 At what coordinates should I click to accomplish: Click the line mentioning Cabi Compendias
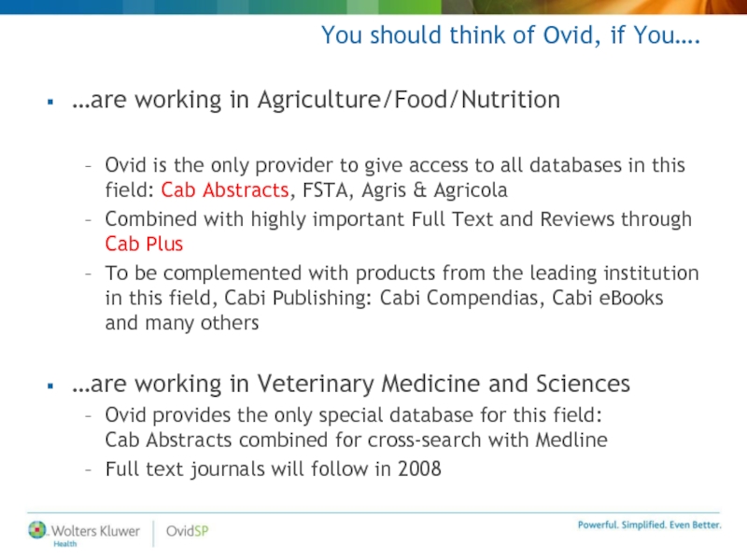(384, 298)
